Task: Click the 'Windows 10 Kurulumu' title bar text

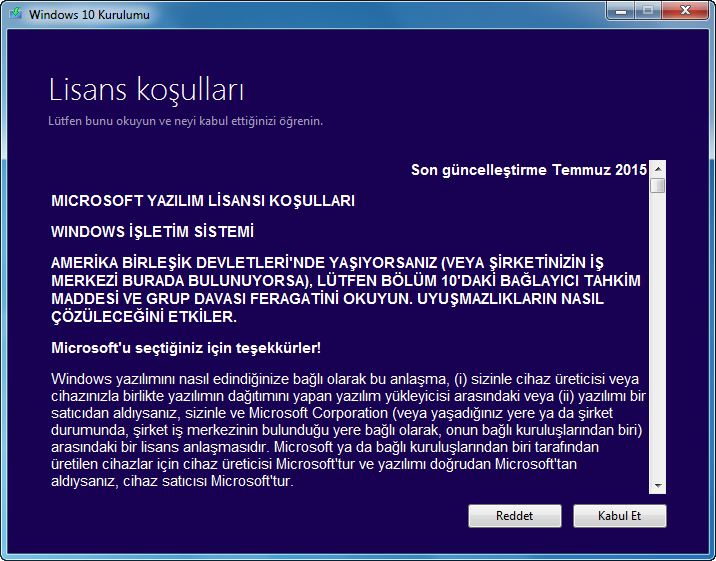Action: click(x=90, y=15)
